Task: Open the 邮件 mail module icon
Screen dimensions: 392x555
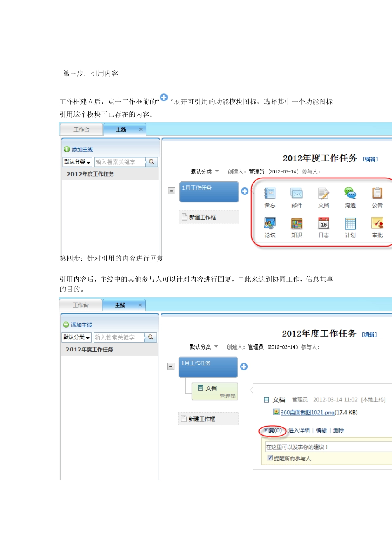Action: (297, 193)
